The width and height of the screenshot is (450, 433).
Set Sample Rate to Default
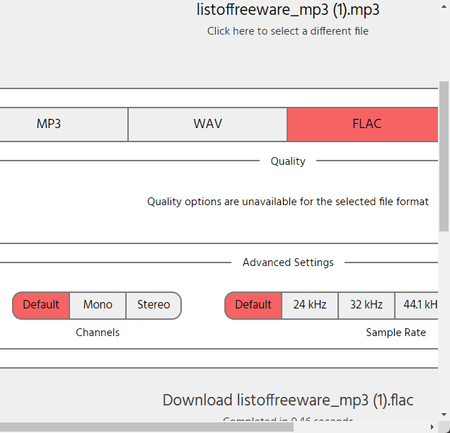(x=253, y=305)
